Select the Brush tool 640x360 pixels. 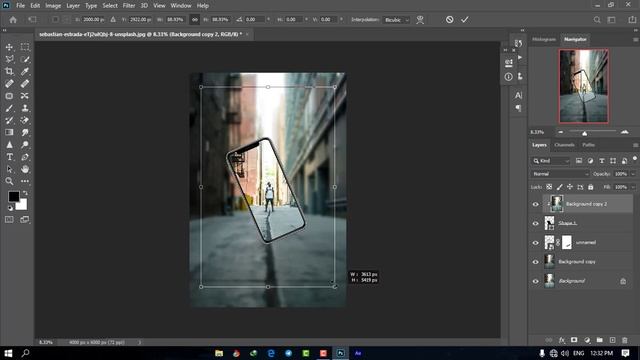(x=9, y=108)
